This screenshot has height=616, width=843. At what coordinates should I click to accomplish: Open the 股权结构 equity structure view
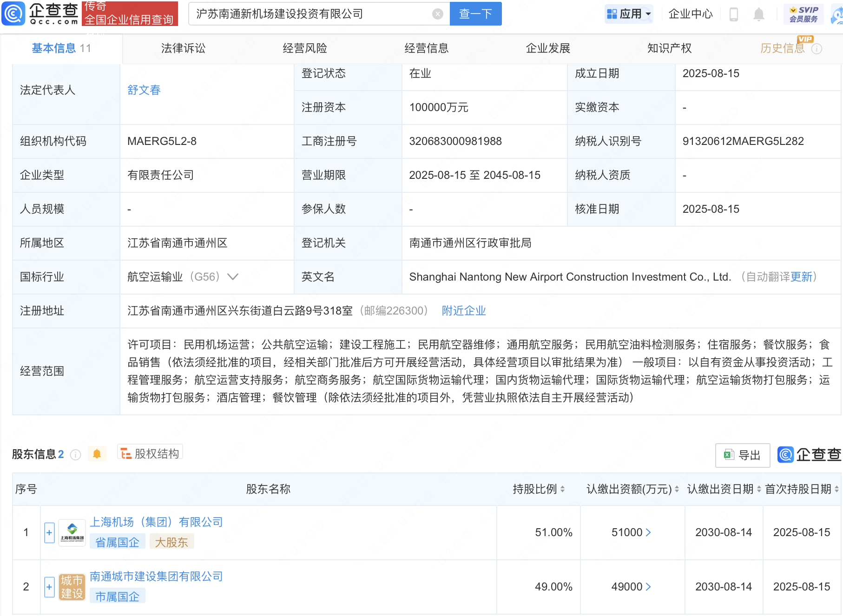click(150, 453)
